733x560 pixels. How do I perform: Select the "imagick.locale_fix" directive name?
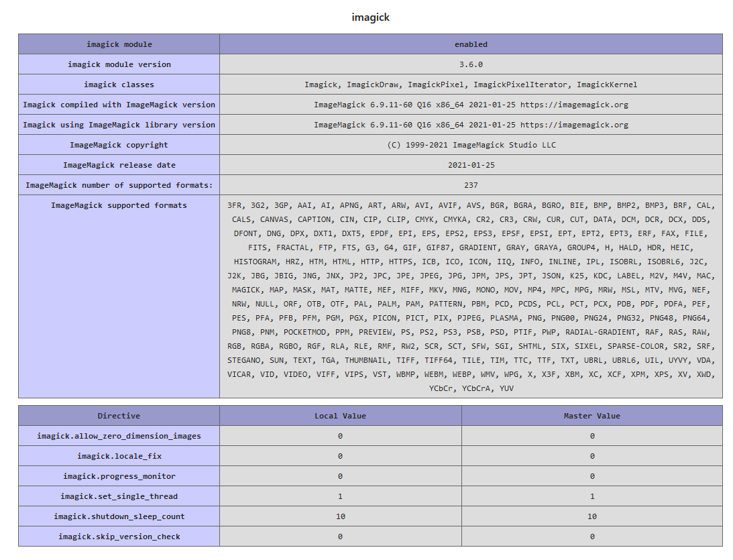coord(119,456)
